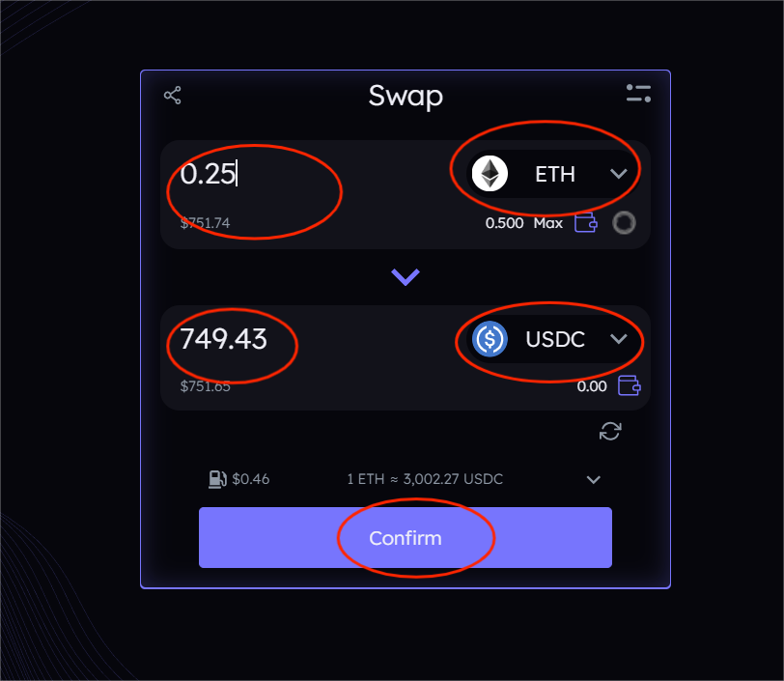Image resolution: width=784 pixels, height=681 pixels.
Task: Click the USDC wallet balance icon
Action: 629,385
